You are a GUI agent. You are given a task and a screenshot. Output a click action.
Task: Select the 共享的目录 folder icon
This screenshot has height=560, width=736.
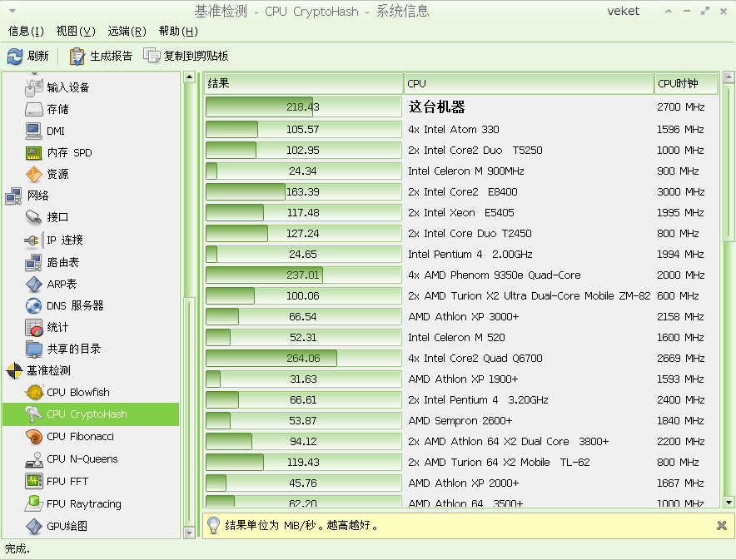[34, 349]
